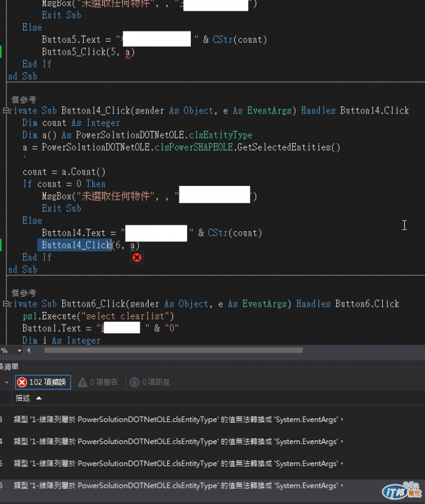
Task: Open the zoom percentage dropdown
Action: click(20, 351)
